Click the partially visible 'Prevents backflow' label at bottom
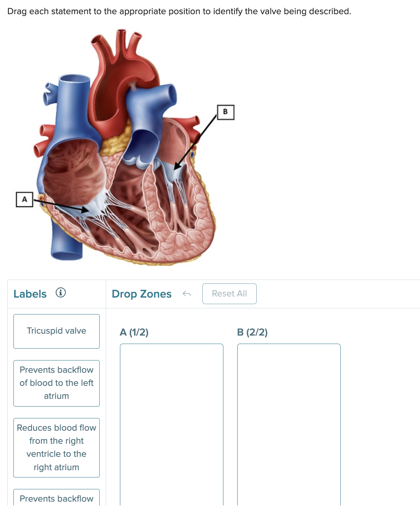Image resolution: width=420 pixels, height=507 pixels. (x=56, y=498)
